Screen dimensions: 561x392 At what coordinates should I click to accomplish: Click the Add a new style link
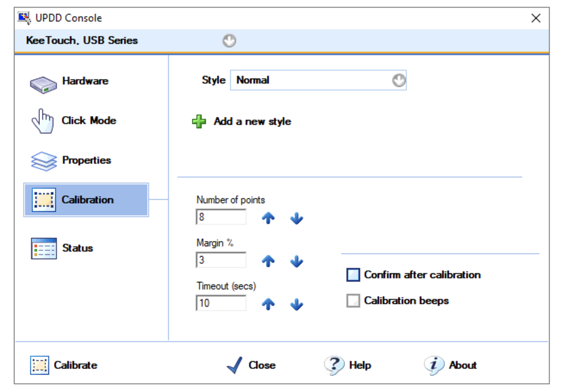(252, 122)
